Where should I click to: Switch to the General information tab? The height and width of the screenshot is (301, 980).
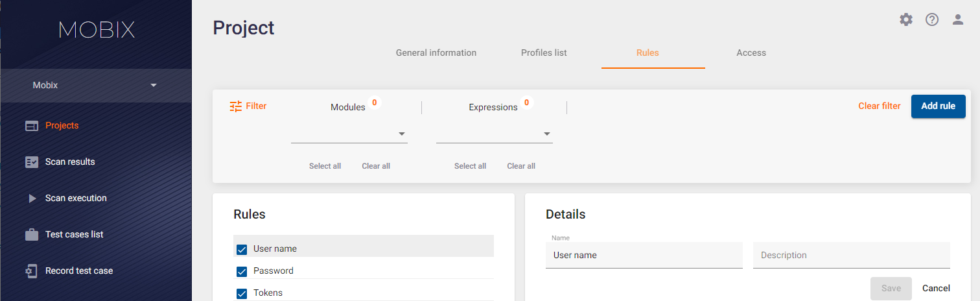[x=436, y=53]
